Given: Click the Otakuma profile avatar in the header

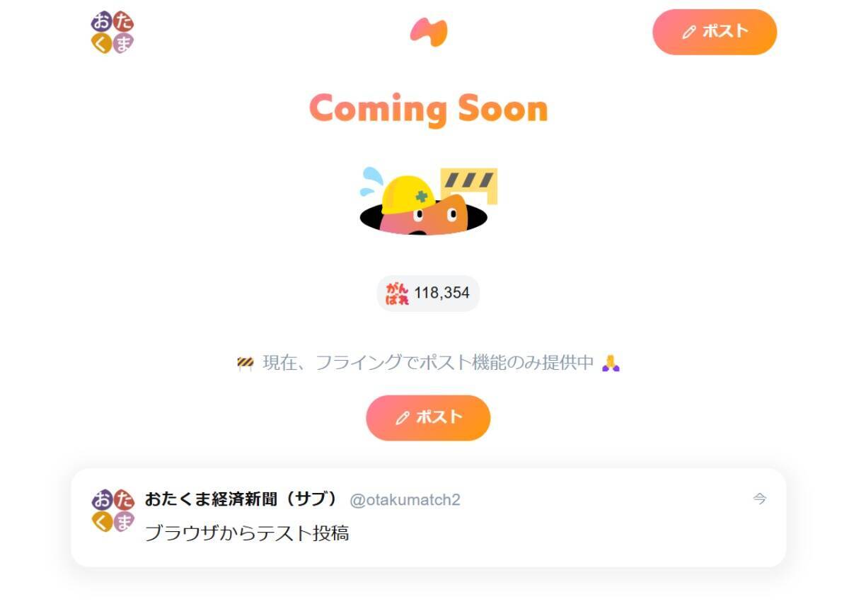Looking at the screenshot, I should click(112, 33).
